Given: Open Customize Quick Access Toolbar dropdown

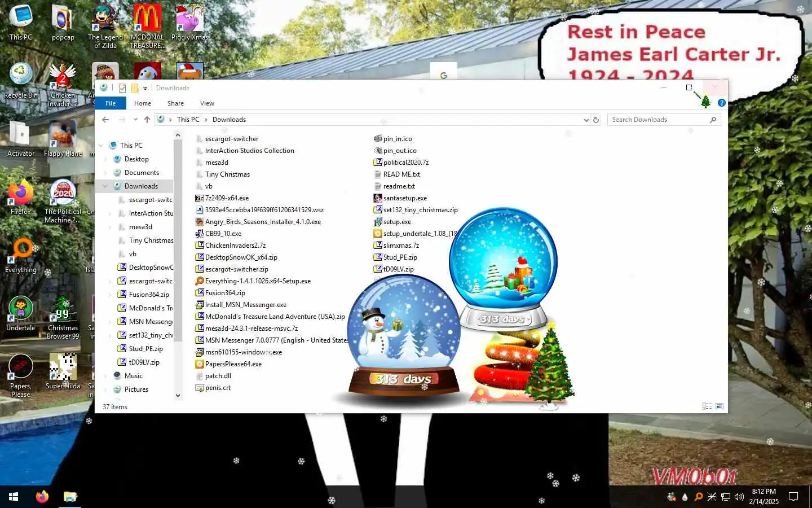Looking at the screenshot, I should pyautogui.click(x=145, y=88).
